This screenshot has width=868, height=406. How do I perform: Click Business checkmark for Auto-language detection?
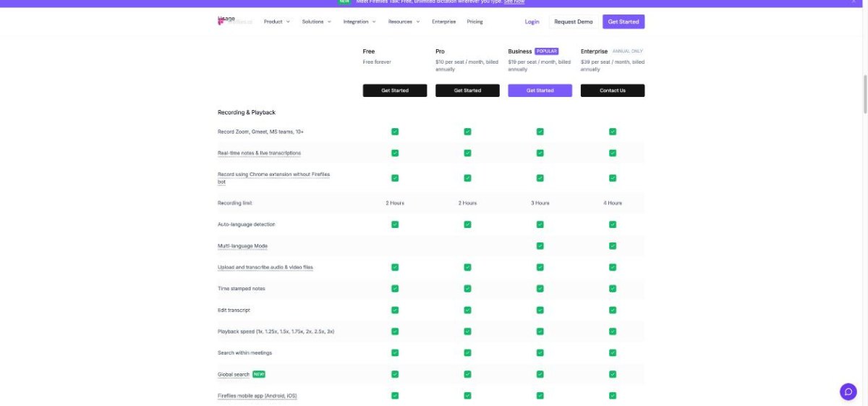[x=540, y=224]
